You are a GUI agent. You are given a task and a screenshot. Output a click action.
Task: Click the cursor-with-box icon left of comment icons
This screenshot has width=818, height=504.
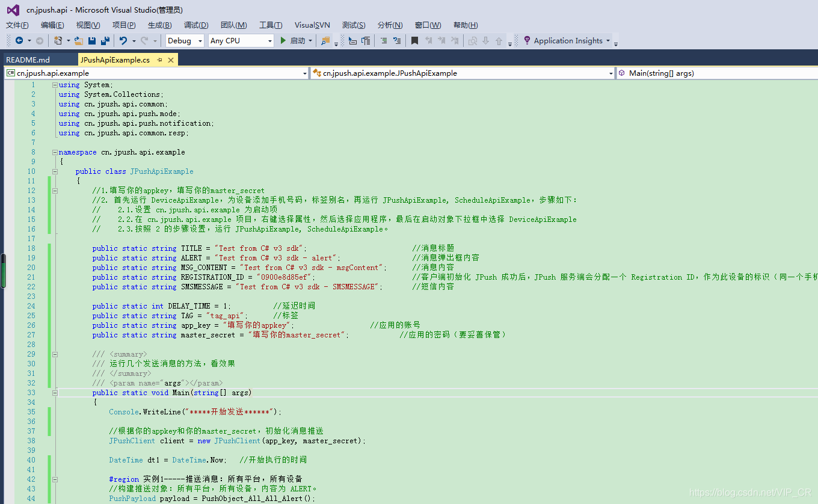click(352, 40)
